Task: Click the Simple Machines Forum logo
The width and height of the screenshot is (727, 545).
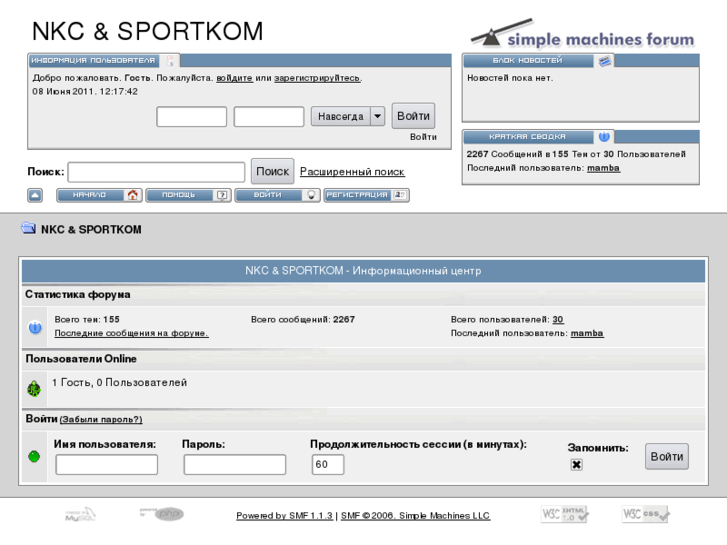Action: click(582, 34)
